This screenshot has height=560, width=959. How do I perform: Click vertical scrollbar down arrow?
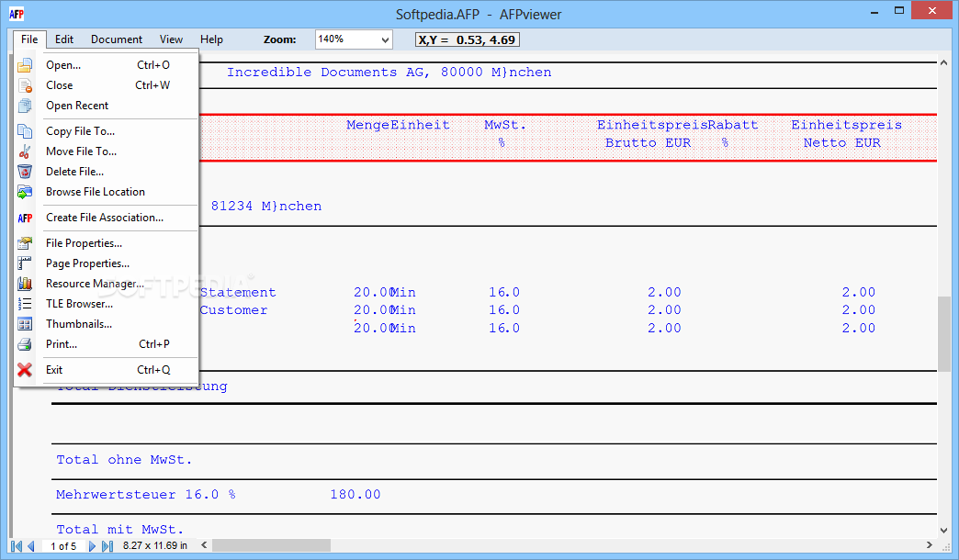point(943,531)
